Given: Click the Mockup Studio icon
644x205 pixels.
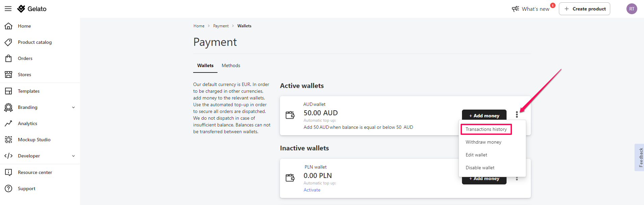Looking at the screenshot, I should coord(8,140).
